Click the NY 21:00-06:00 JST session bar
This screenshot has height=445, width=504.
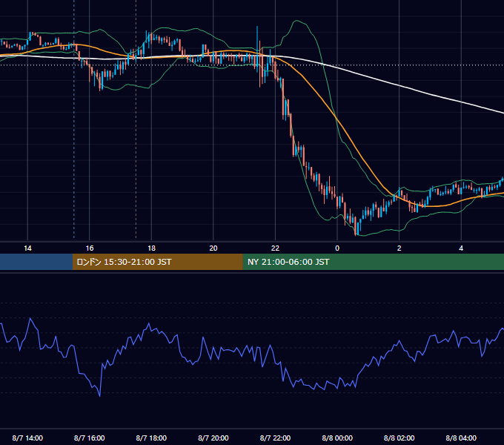[373, 262]
